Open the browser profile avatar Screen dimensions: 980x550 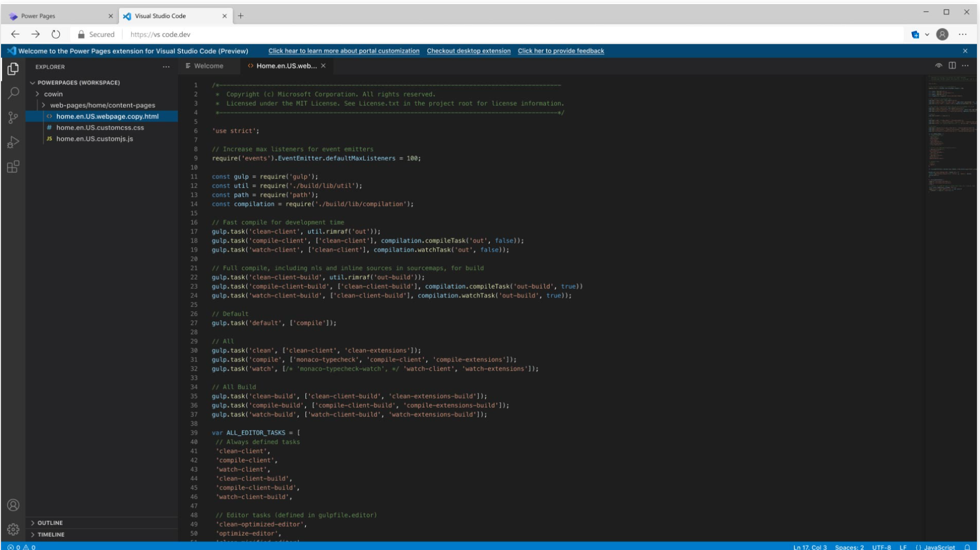pos(942,35)
